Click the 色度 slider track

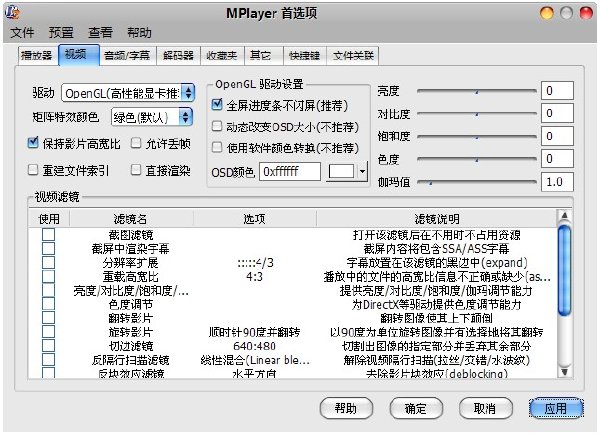pos(476,159)
